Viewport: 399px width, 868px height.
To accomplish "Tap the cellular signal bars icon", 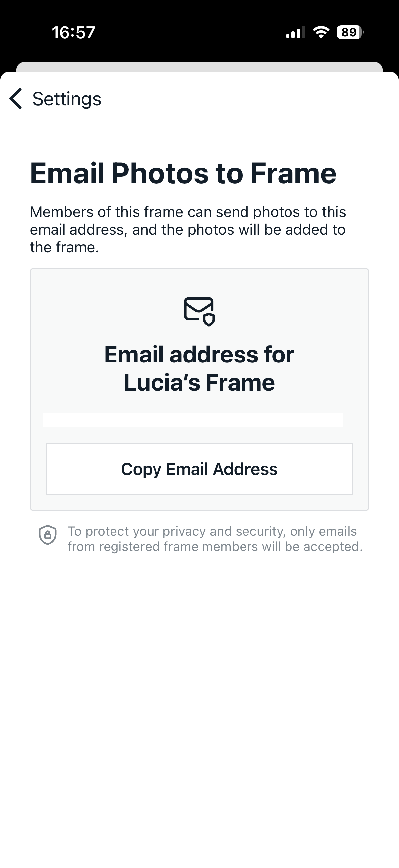I will pyautogui.click(x=295, y=33).
